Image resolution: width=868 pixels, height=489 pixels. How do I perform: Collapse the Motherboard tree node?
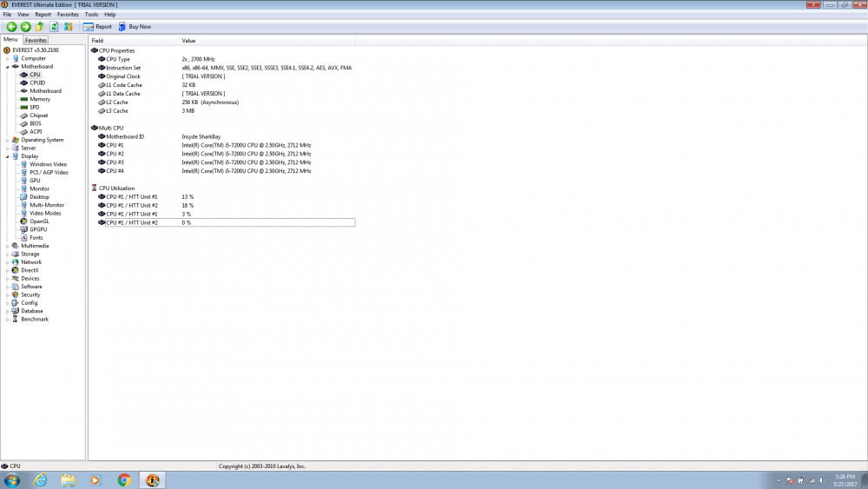pyautogui.click(x=7, y=67)
